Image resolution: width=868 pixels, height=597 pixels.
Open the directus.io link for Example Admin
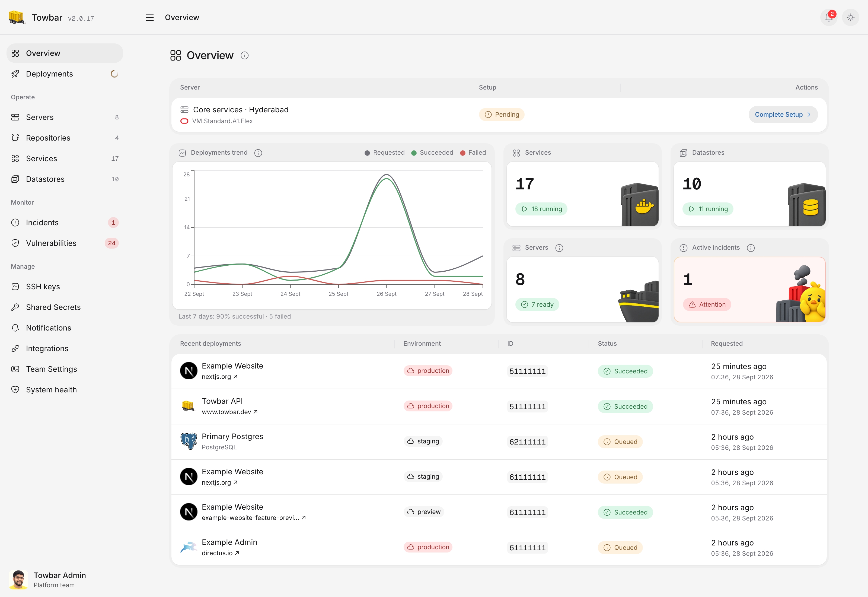click(220, 553)
